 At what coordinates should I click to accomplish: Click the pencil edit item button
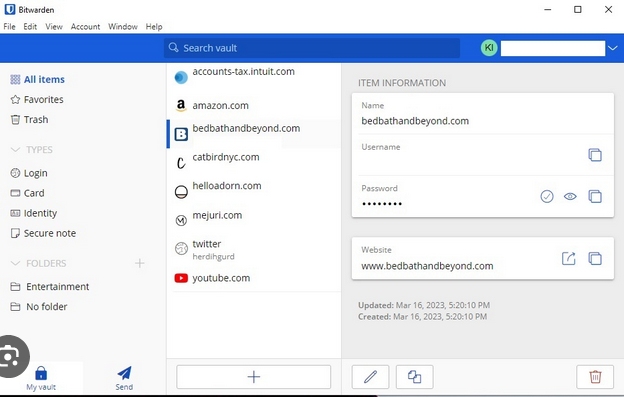pyautogui.click(x=370, y=376)
